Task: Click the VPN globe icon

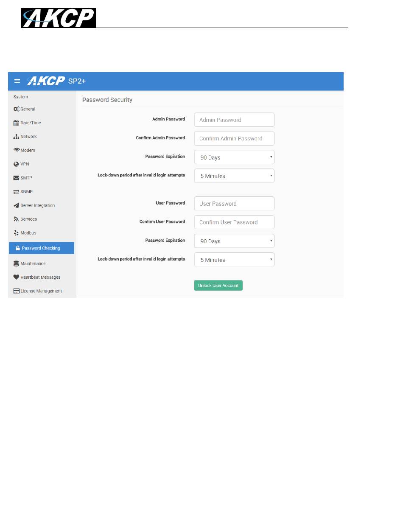Action: pos(16,164)
